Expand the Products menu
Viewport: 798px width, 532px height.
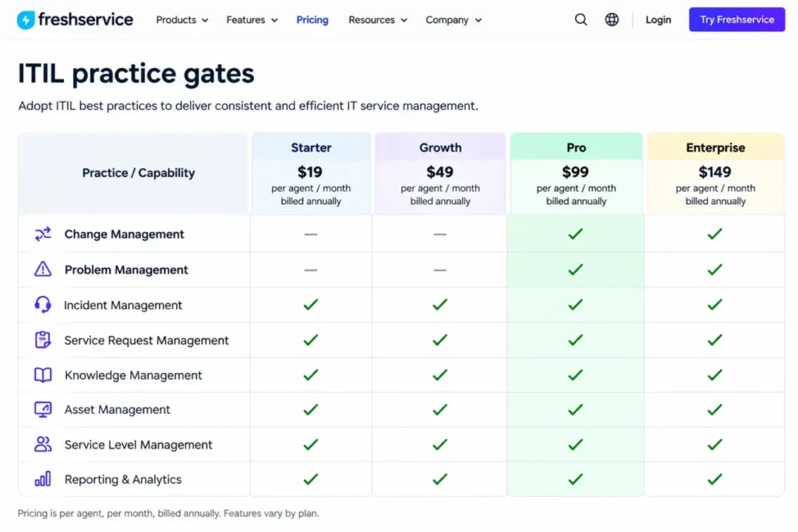pyautogui.click(x=182, y=19)
